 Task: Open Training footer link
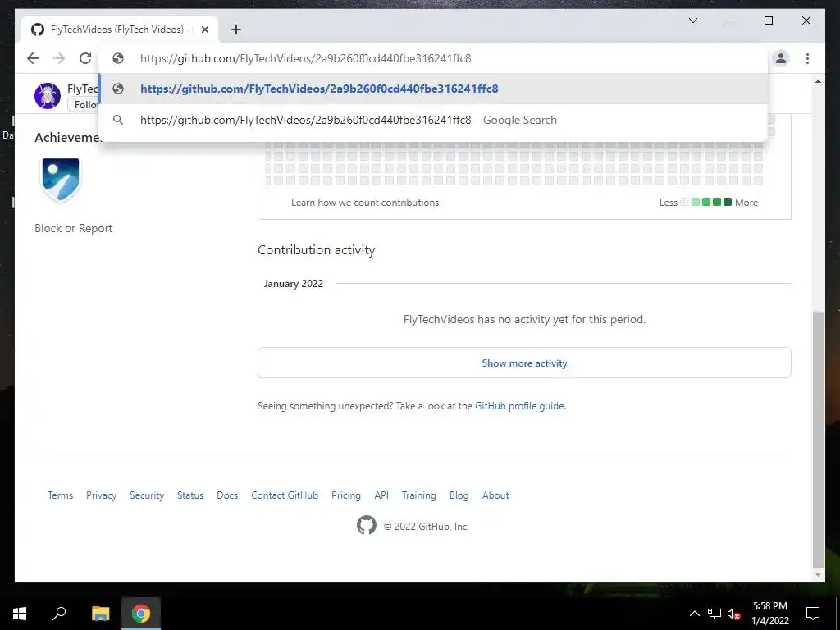[x=419, y=495]
